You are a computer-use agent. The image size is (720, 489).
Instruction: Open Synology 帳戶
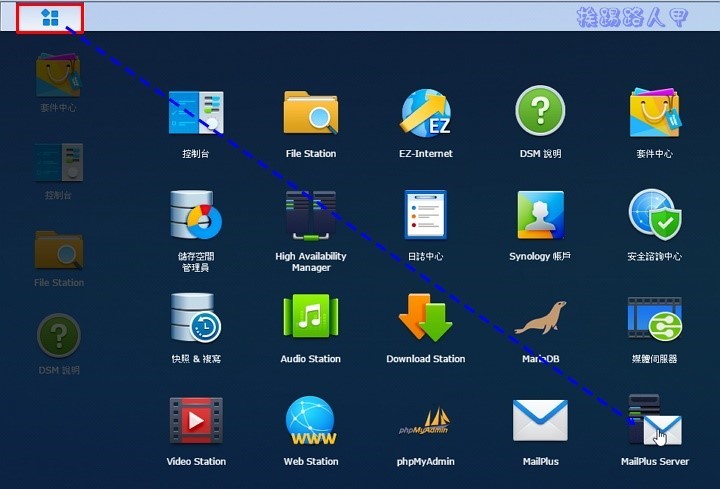540,215
